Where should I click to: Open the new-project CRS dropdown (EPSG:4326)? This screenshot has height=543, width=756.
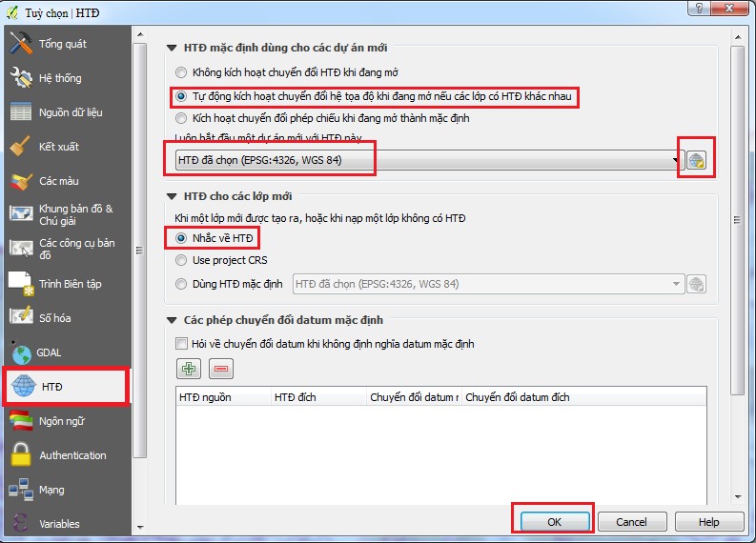428,160
